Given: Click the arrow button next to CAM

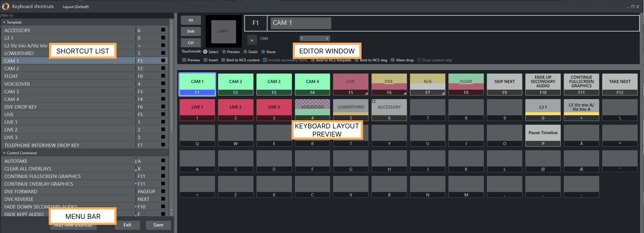Looking at the screenshot, I should pos(252,40).
